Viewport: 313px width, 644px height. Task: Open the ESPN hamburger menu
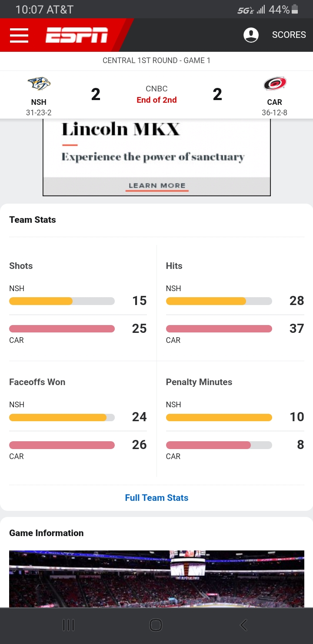19,35
